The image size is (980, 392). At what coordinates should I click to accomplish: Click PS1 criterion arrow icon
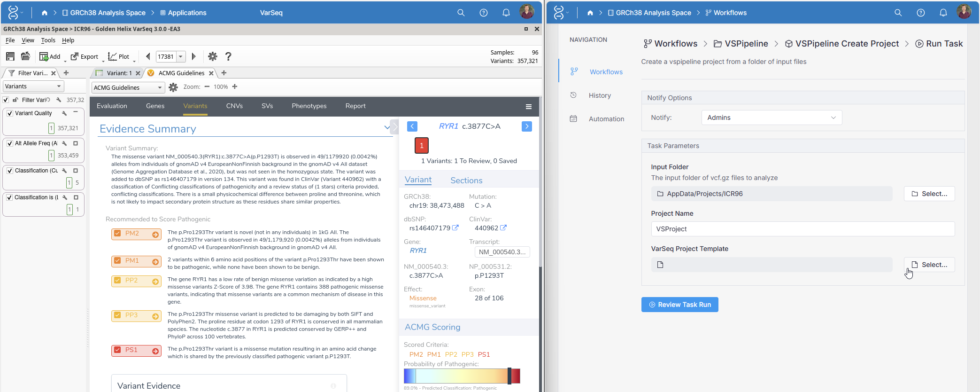click(155, 351)
